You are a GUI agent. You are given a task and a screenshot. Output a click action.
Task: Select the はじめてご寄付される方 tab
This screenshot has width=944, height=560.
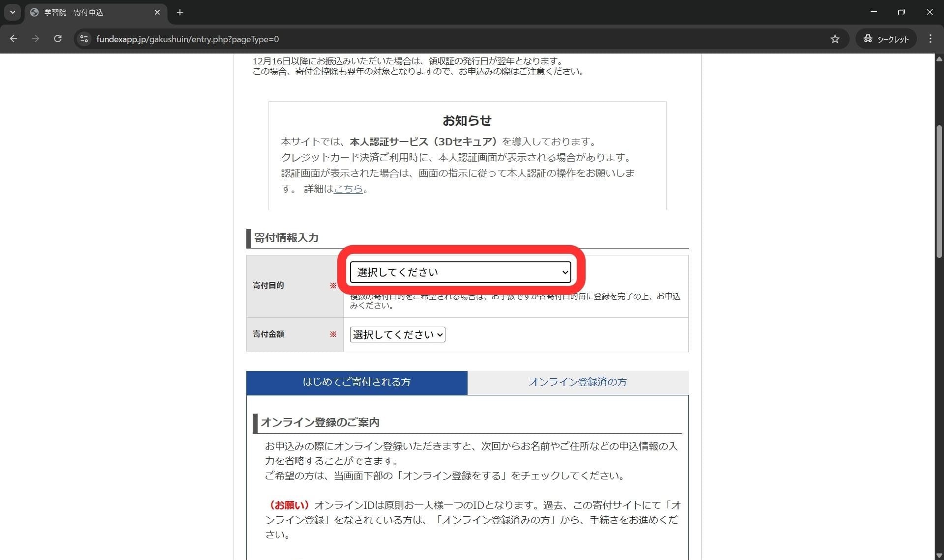coord(356,382)
